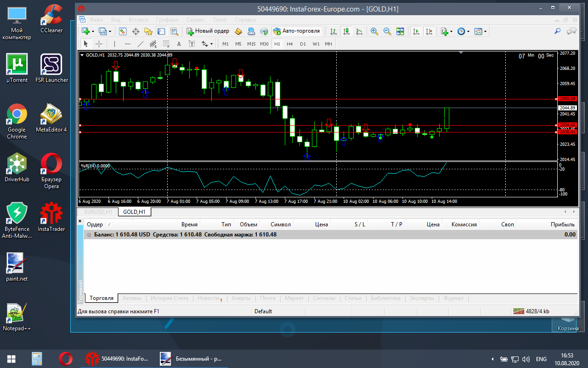Expand the new chart dropdown arrow
The width and height of the screenshot is (588, 368).
93,32
